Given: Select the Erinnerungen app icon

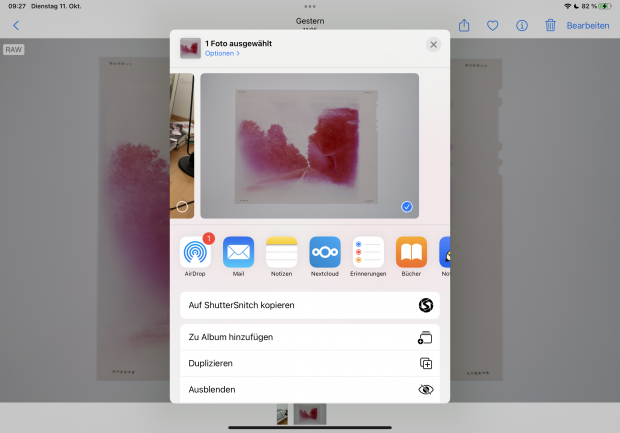Looking at the screenshot, I should (368, 252).
